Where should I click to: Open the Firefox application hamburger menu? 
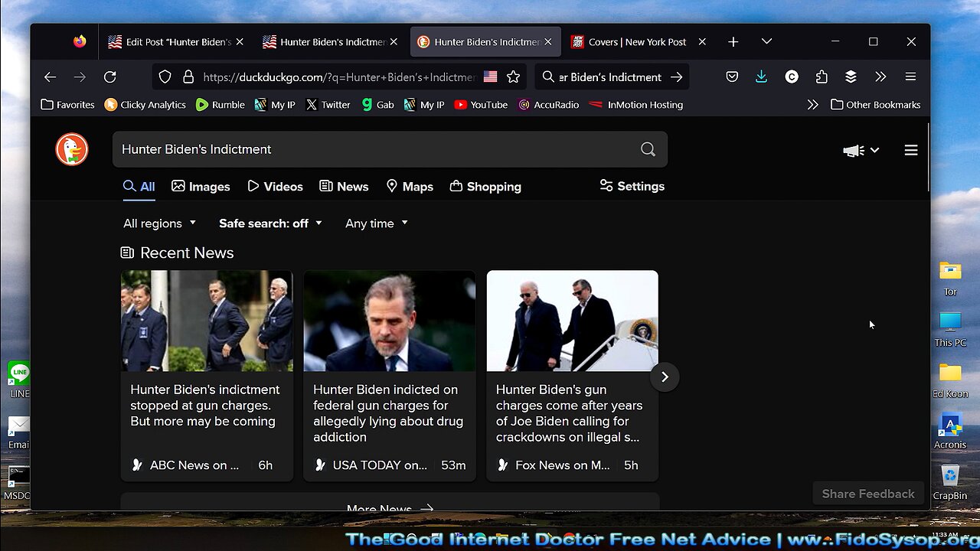click(910, 77)
